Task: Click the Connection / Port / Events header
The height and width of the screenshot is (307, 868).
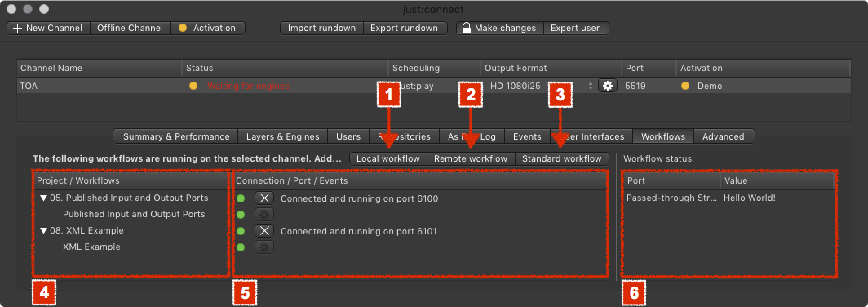Action: pyautogui.click(x=420, y=180)
